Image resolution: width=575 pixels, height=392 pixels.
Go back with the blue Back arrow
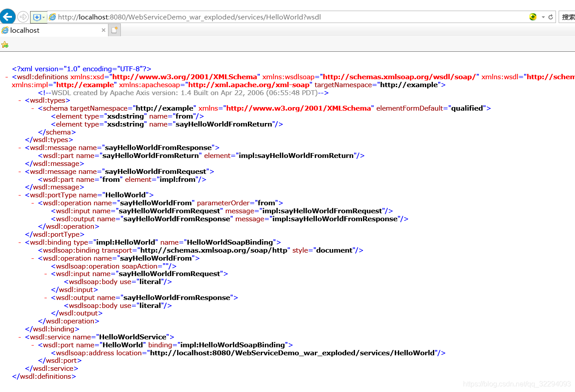click(7, 17)
